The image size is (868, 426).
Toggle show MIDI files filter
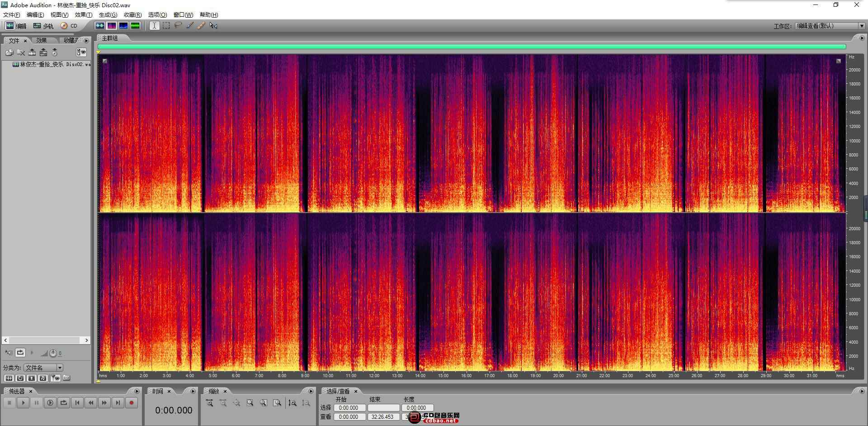(43, 378)
